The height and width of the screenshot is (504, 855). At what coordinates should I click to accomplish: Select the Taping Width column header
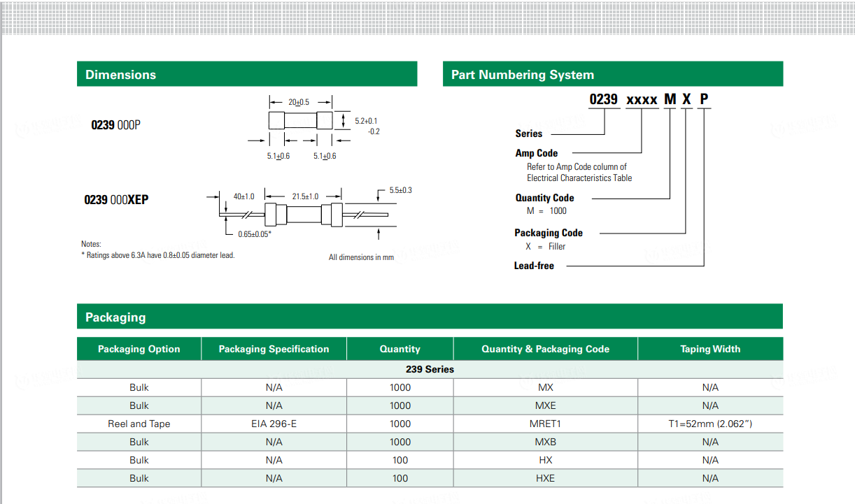point(709,349)
